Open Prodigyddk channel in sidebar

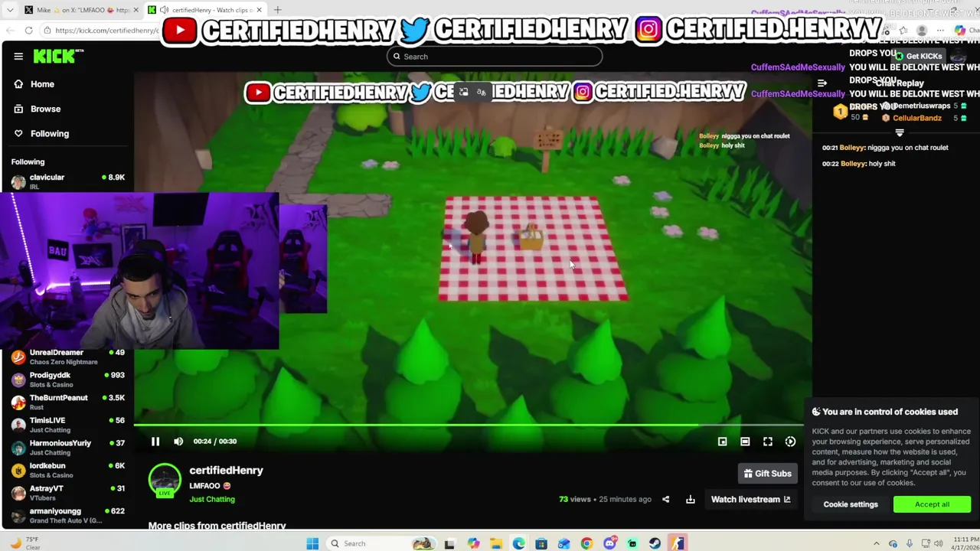click(x=67, y=380)
